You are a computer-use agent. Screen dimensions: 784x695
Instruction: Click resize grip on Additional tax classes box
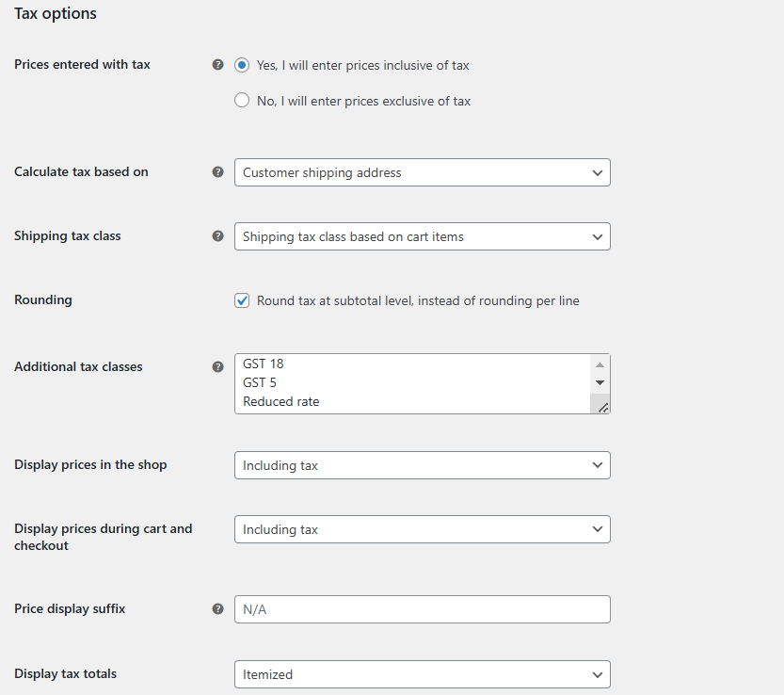click(603, 408)
